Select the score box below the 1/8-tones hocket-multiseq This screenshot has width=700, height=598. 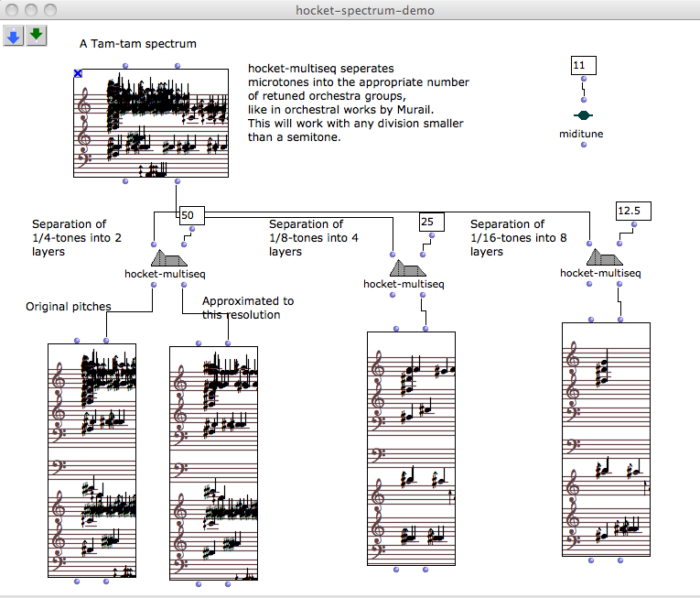tap(411, 448)
